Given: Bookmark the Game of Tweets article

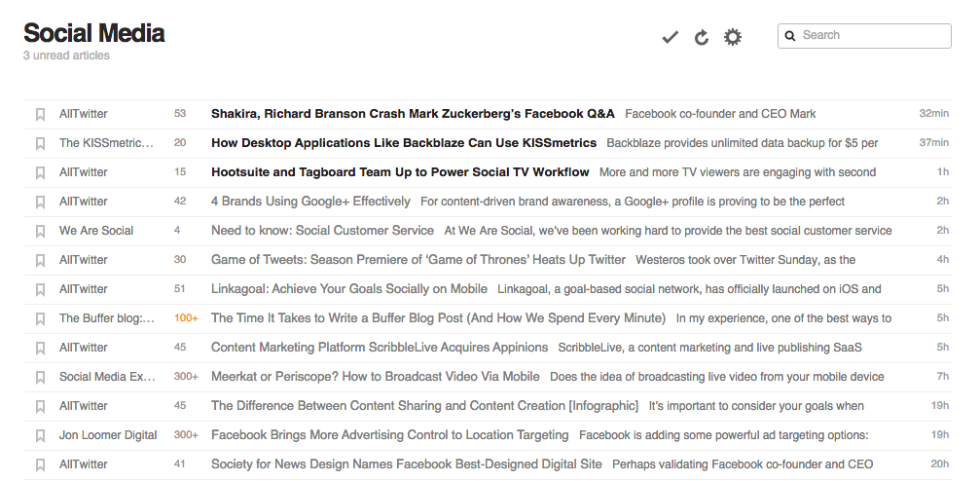Looking at the screenshot, I should click(x=40, y=260).
